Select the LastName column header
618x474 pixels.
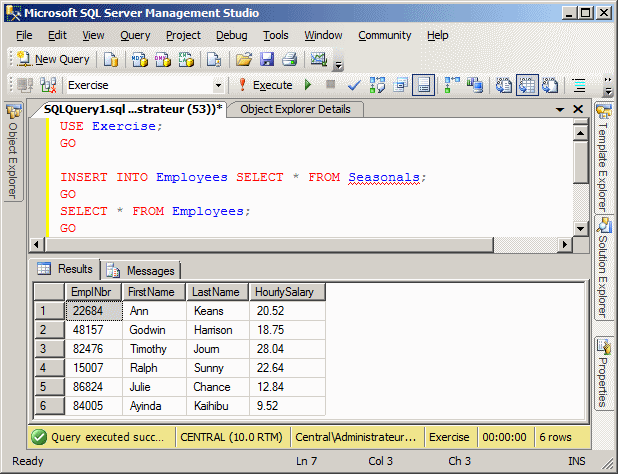(x=217, y=292)
